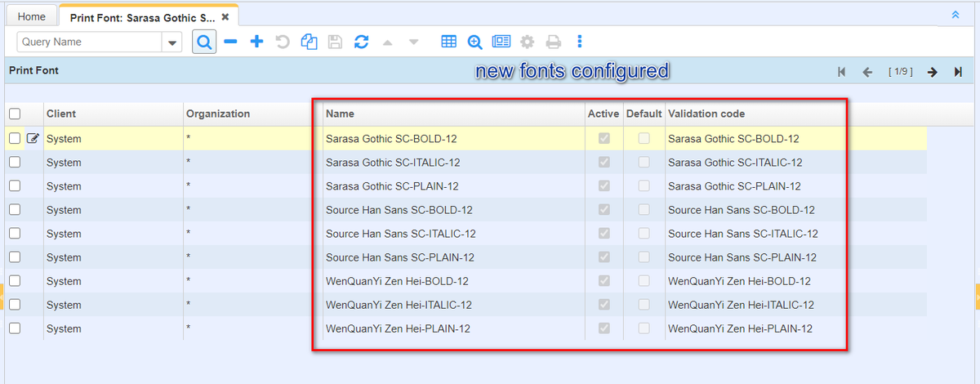Close the Print Font tab
The height and width of the screenshot is (384, 980).
coord(225,17)
